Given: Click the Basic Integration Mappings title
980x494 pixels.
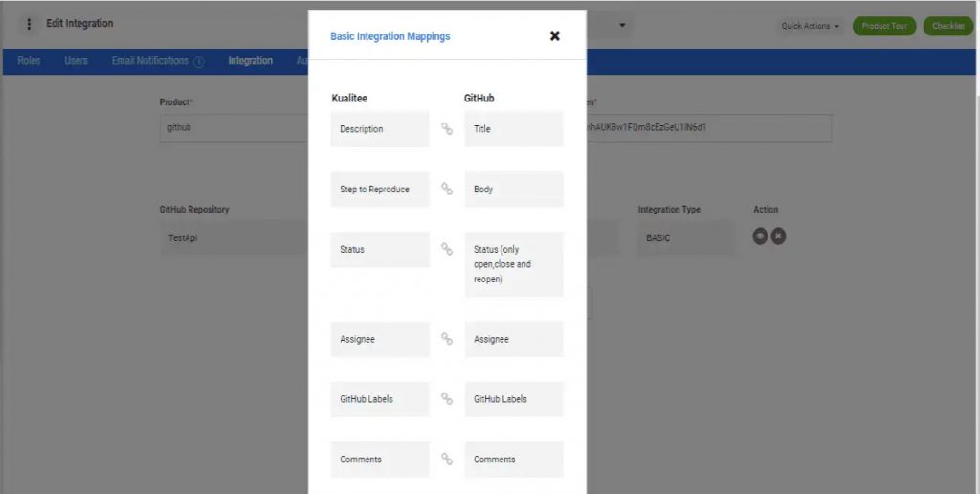Looking at the screenshot, I should [390, 36].
